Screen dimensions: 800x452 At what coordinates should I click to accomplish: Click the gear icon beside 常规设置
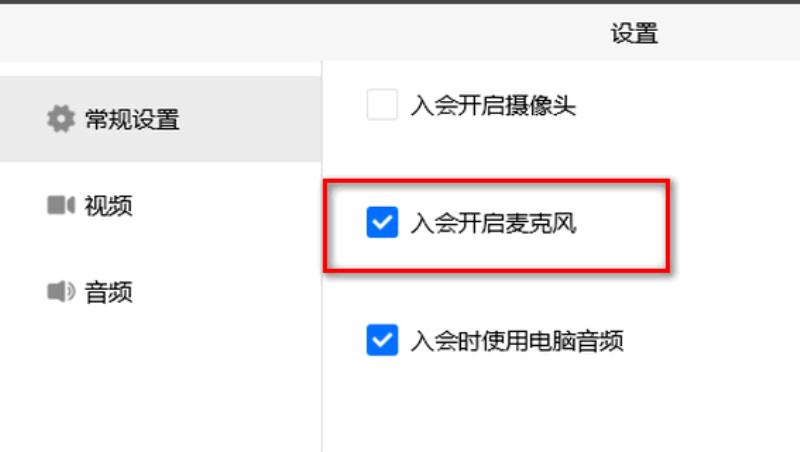(61, 119)
